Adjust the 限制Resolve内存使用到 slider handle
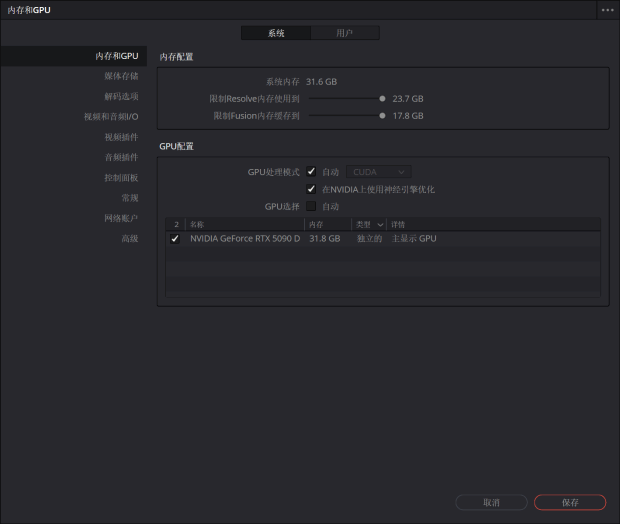This screenshot has height=524, width=620. tap(382, 99)
